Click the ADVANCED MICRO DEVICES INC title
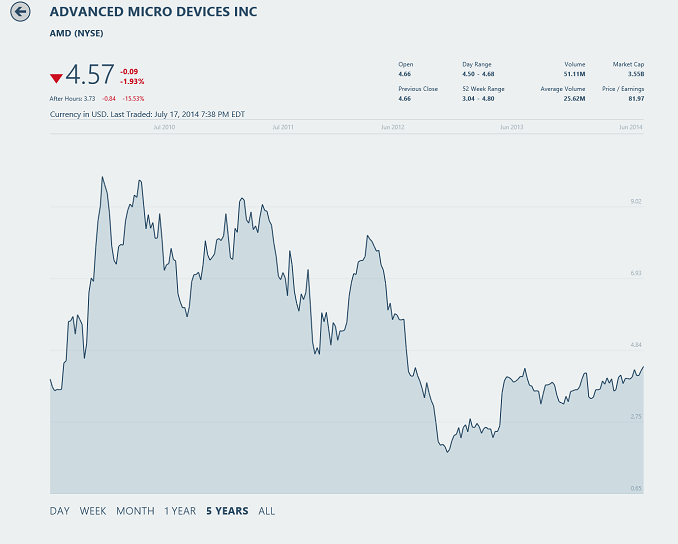 click(154, 12)
